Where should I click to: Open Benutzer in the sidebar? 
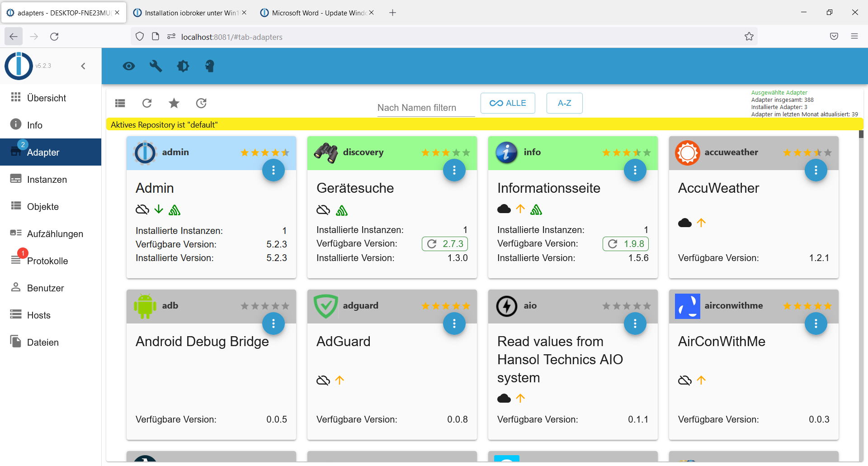(x=51, y=288)
